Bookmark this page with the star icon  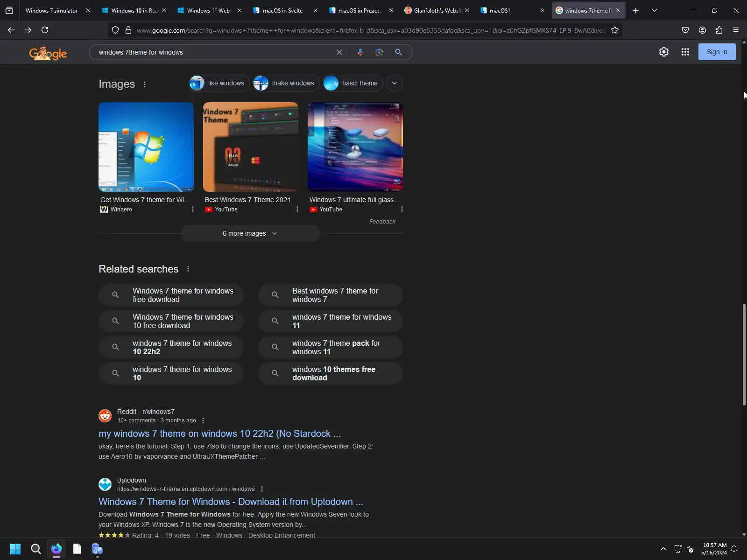click(615, 30)
